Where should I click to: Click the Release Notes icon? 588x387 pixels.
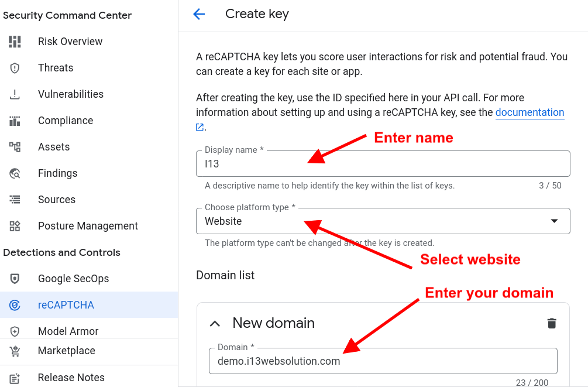click(x=15, y=378)
